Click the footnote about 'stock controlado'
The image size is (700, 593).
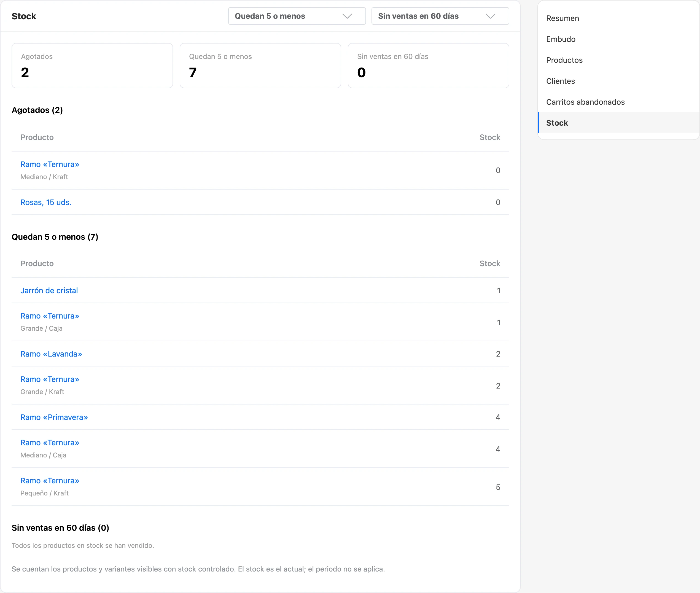click(198, 569)
